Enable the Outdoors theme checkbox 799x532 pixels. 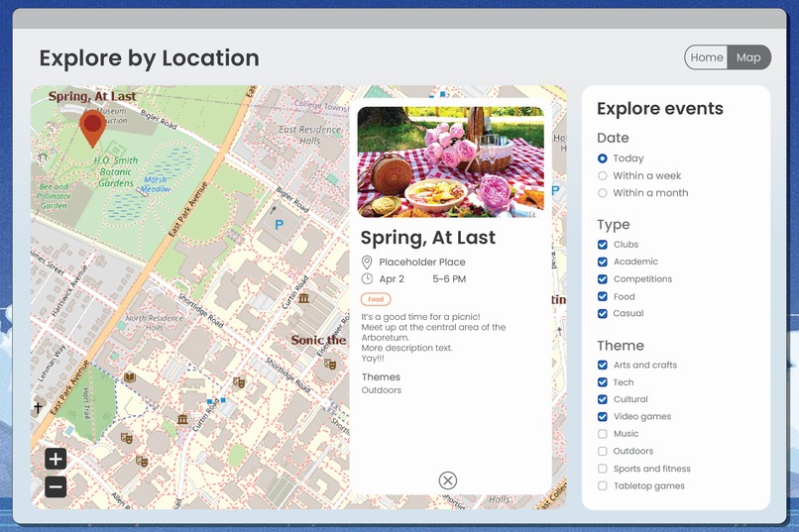[603, 451]
